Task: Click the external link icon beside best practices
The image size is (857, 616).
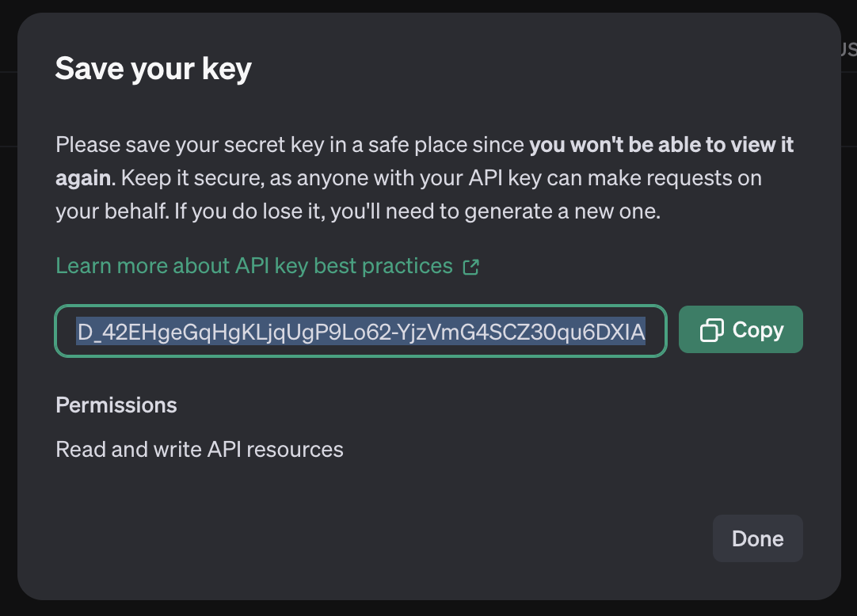Action: coord(470,267)
